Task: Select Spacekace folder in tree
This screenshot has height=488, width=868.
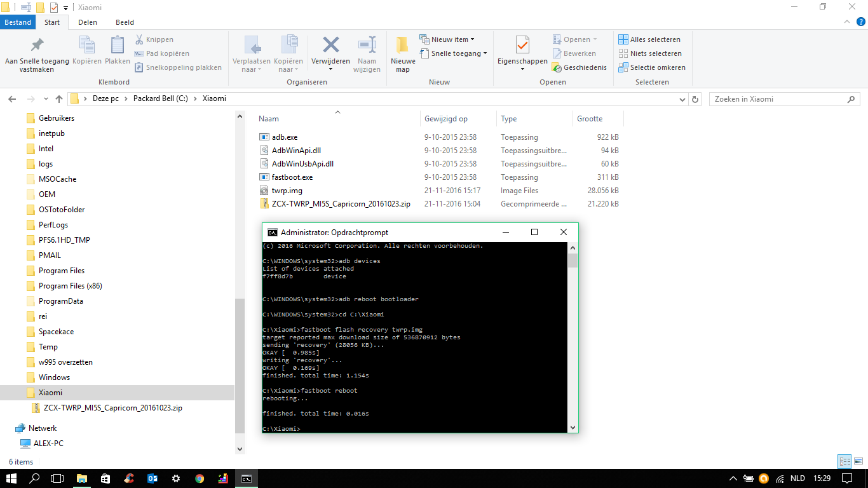Action: point(56,332)
